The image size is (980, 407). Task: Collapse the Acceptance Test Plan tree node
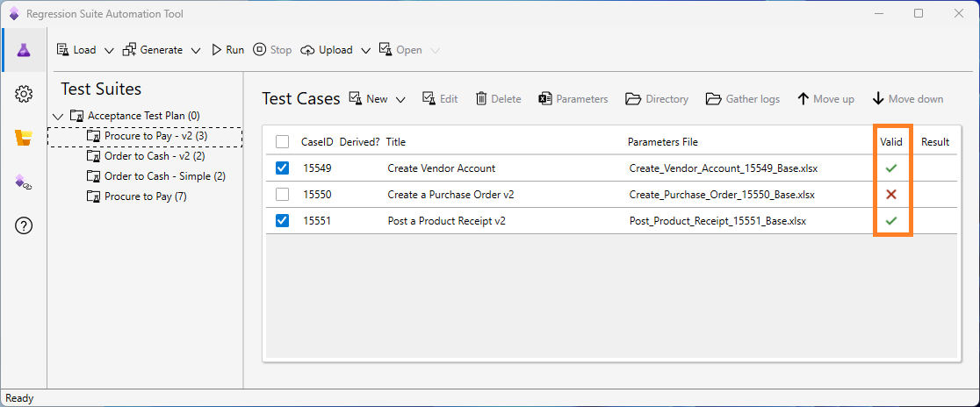point(58,116)
